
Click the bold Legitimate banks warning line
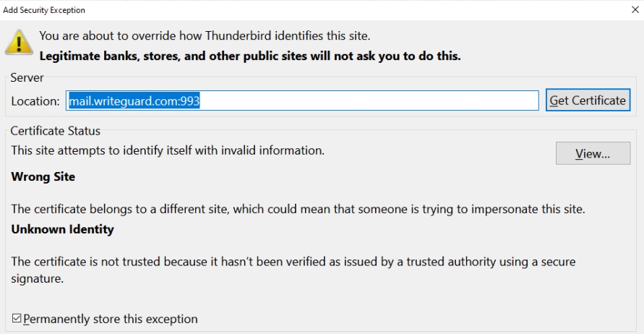pos(249,56)
